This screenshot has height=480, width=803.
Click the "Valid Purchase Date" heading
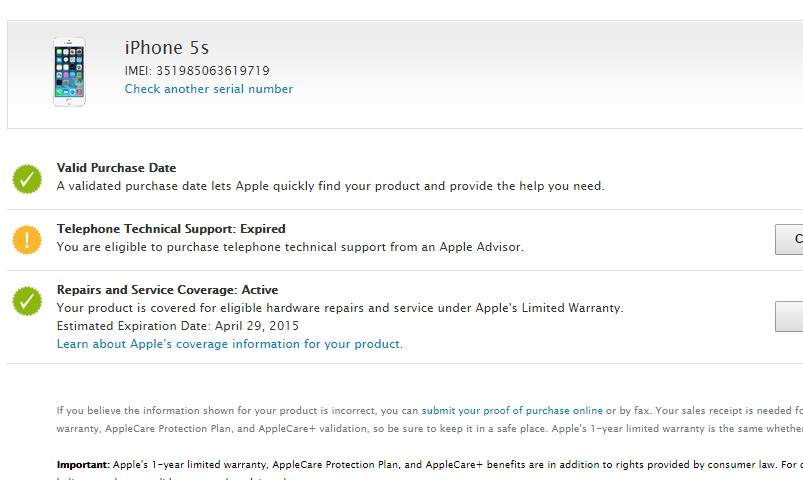tap(116, 168)
